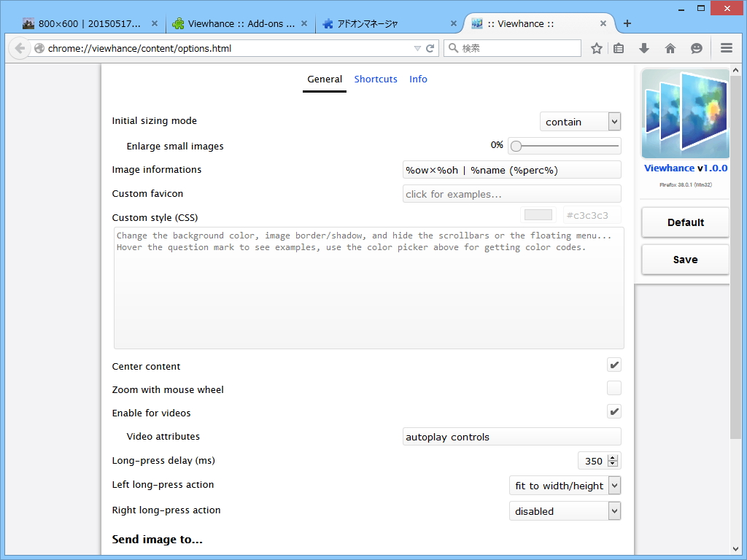Disable the Enable for videos option
747x560 pixels.
pos(614,411)
